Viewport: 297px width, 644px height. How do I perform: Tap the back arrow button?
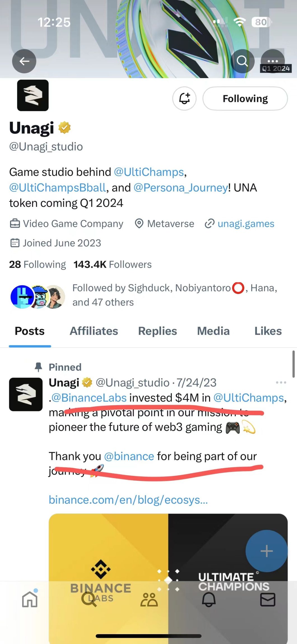pos(24,61)
